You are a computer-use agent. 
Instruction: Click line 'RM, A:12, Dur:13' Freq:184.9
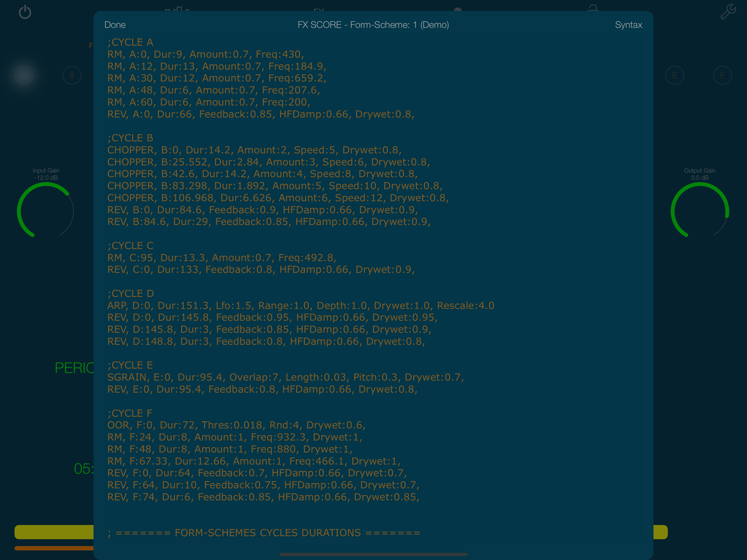[x=217, y=66]
